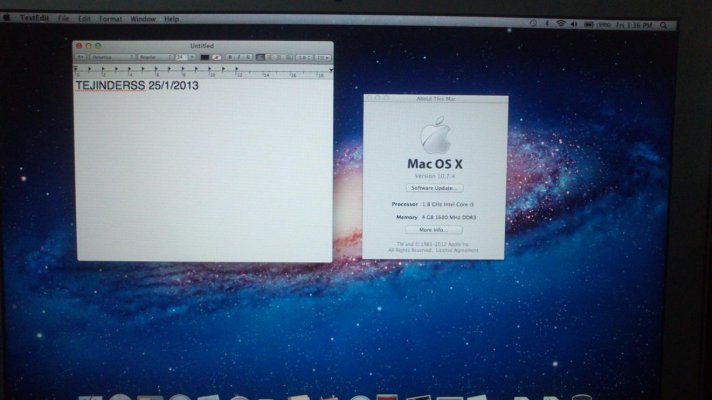Click the tab stop at ruler mark 8

183,69
